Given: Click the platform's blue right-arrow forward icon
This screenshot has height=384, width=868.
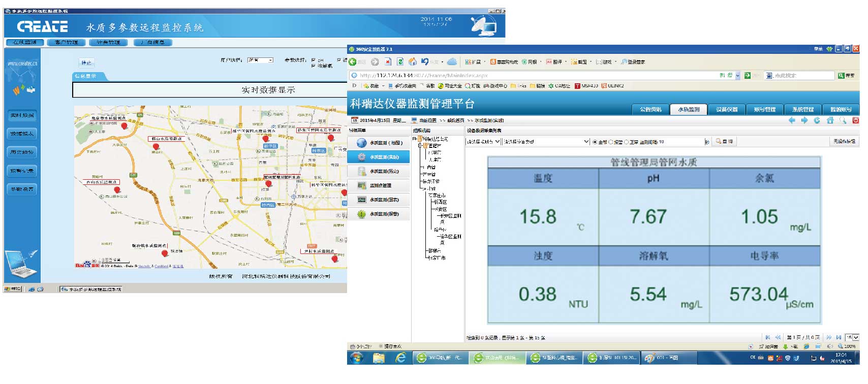Looking at the screenshot, I should point(804,120).
